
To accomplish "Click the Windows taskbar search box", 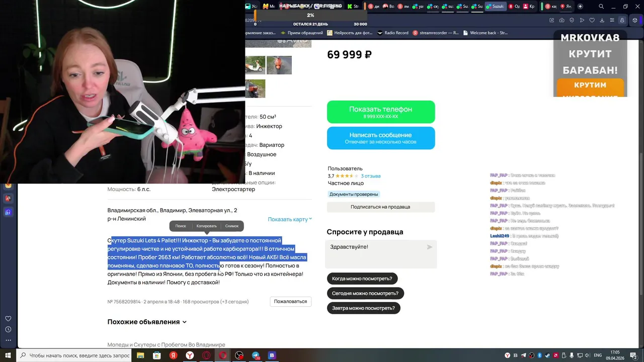I will (75, 355).
